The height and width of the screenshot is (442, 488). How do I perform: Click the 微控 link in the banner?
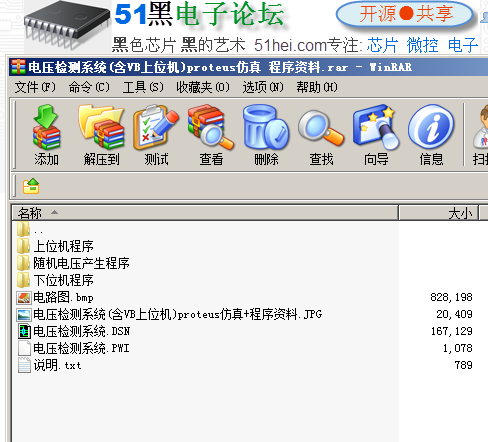[422, 45]
